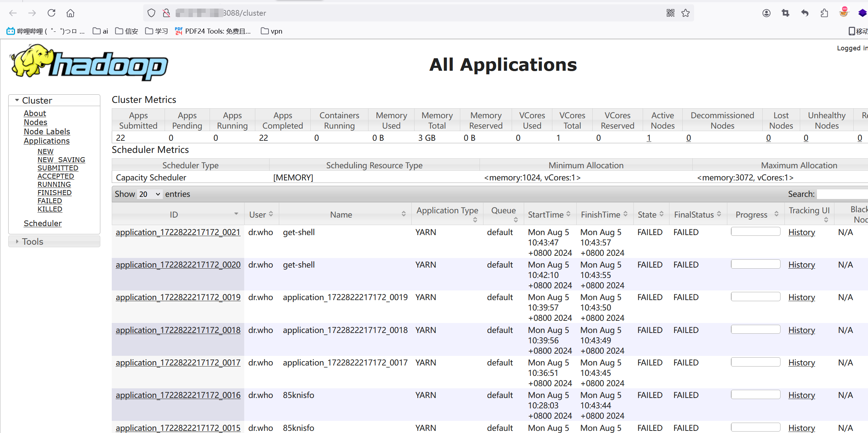Viewport: 868px width, 433px height.
Task: Open the account profile icon in toolbar
Action: [x=766, y=13]
